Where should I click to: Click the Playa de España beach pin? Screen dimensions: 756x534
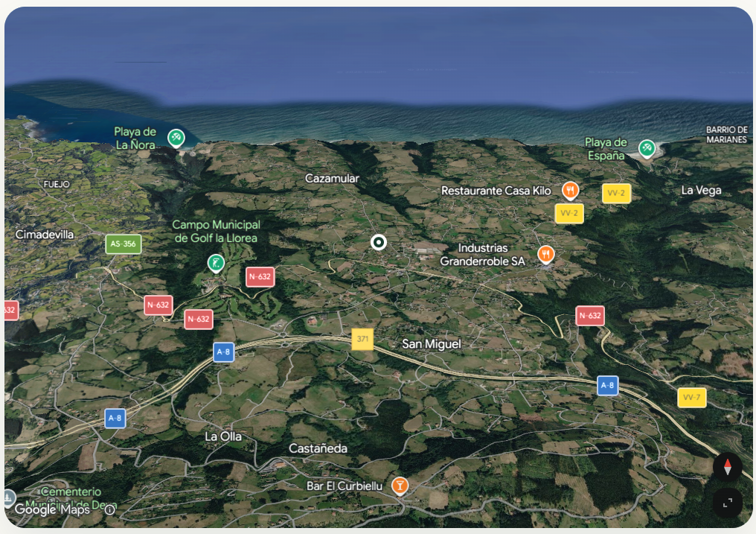click(647, 148)
